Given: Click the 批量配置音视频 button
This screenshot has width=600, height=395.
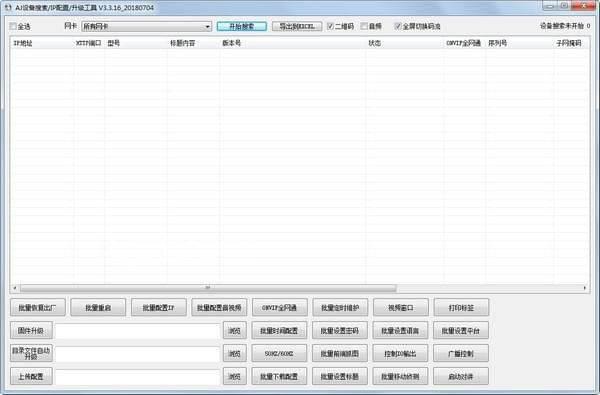Looking at the screenshot, I should click(219, 307).
